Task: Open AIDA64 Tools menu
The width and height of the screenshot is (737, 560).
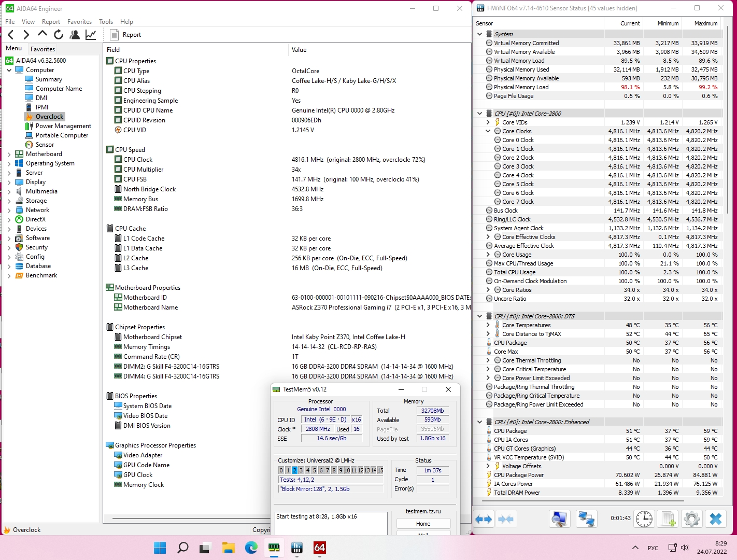Action: 106,22
